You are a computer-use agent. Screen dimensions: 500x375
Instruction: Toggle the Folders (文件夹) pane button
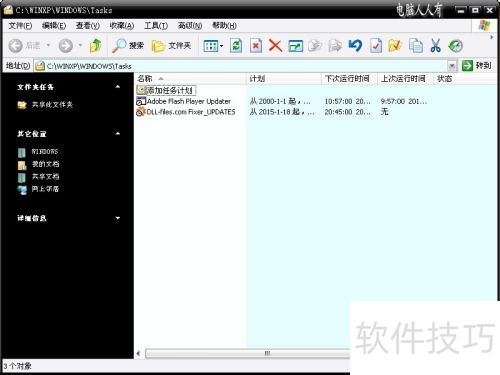(171, 46)
